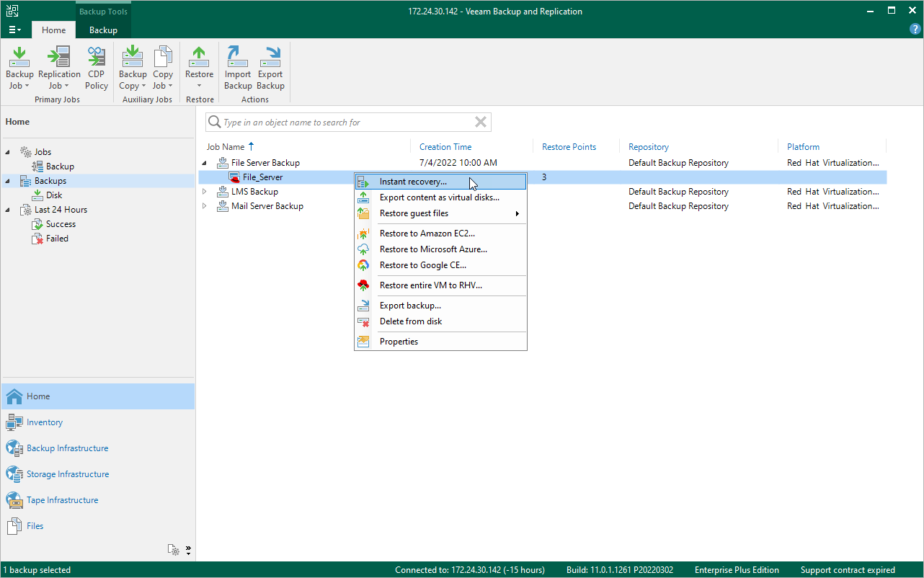
Task: Click the Home view house icon
Action: (x=14, y=396)
